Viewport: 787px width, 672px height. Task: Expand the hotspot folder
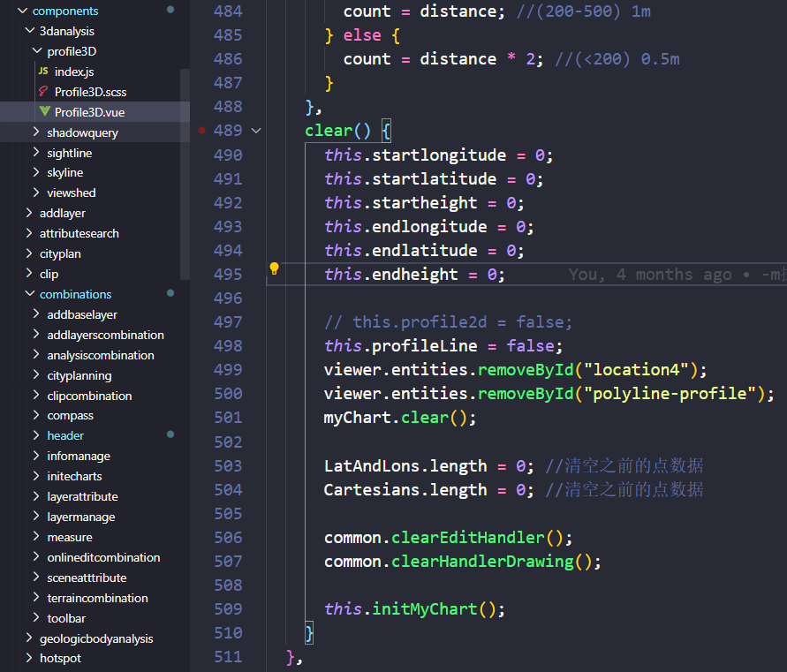click(30, 658)
